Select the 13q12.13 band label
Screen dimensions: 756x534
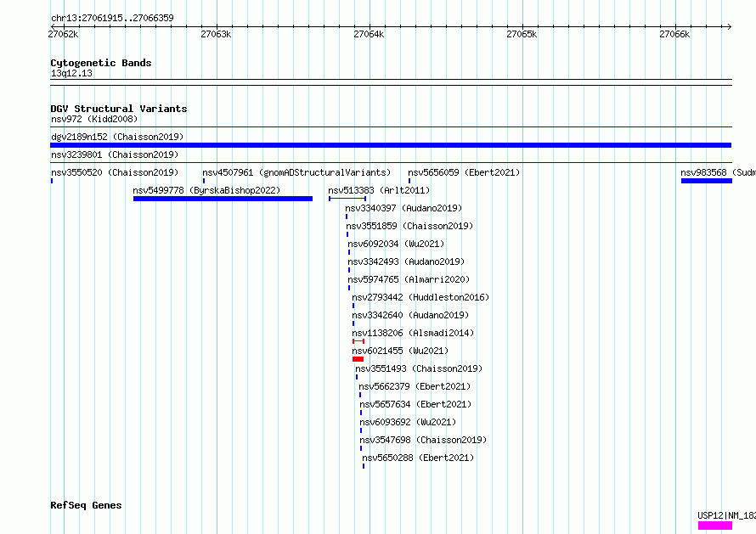pyautogui.click(x=71, y=73)
